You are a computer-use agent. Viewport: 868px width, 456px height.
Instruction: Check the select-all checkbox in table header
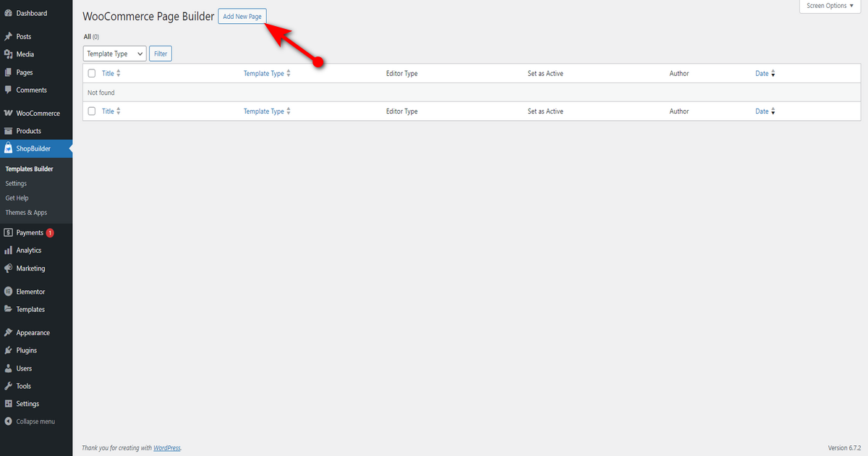[92, 73]
